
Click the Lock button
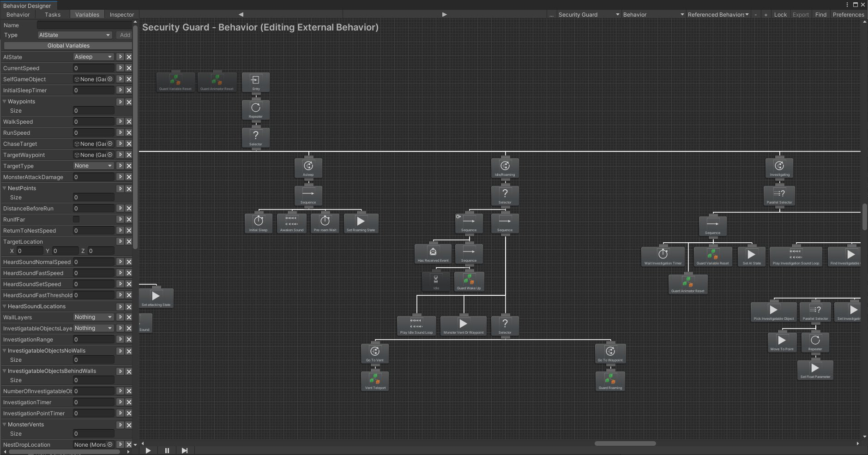(780, 15)
